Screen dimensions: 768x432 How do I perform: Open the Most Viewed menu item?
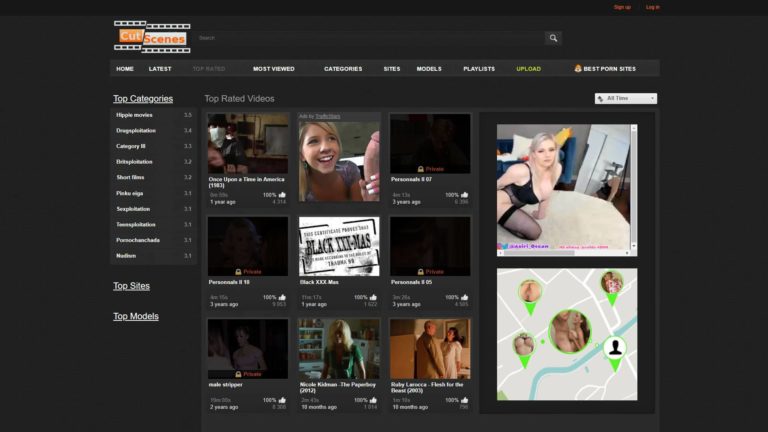pyautogui.click(x=273, y=69)
